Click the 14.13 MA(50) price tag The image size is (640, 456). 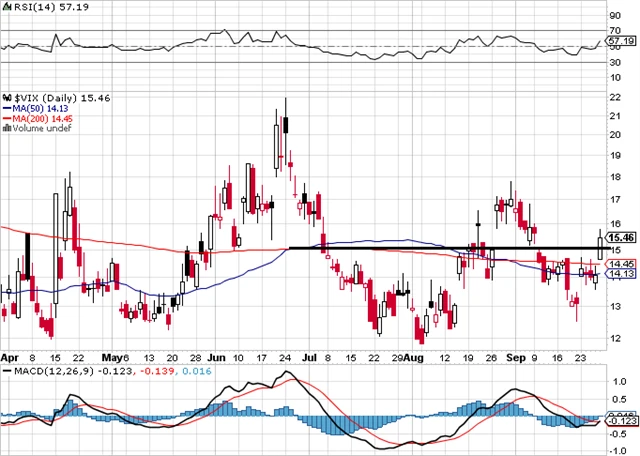(621, 273)
